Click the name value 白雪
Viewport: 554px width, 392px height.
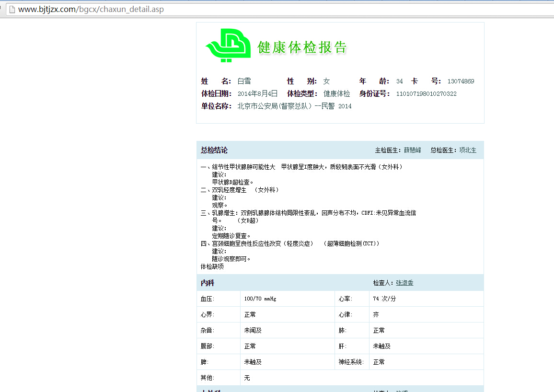tap(244, 81)
